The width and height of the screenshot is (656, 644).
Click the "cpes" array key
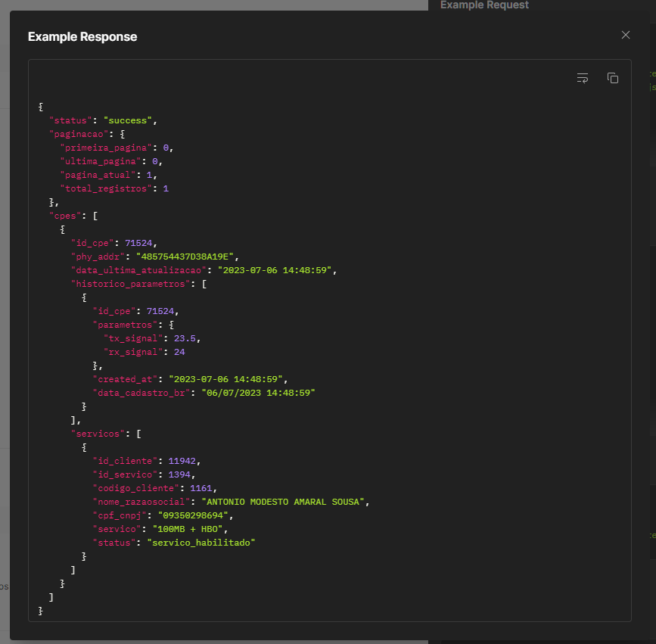pyautogui.click(x=65, y=216)
